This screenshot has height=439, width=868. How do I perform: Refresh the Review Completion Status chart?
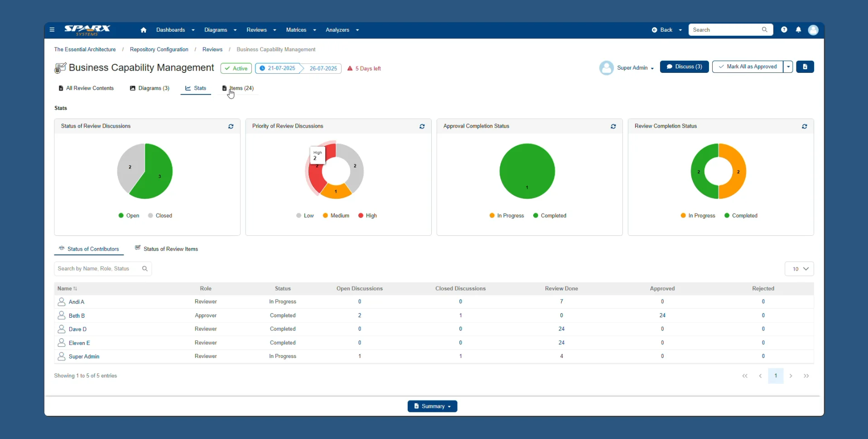(x=805, y=126)
